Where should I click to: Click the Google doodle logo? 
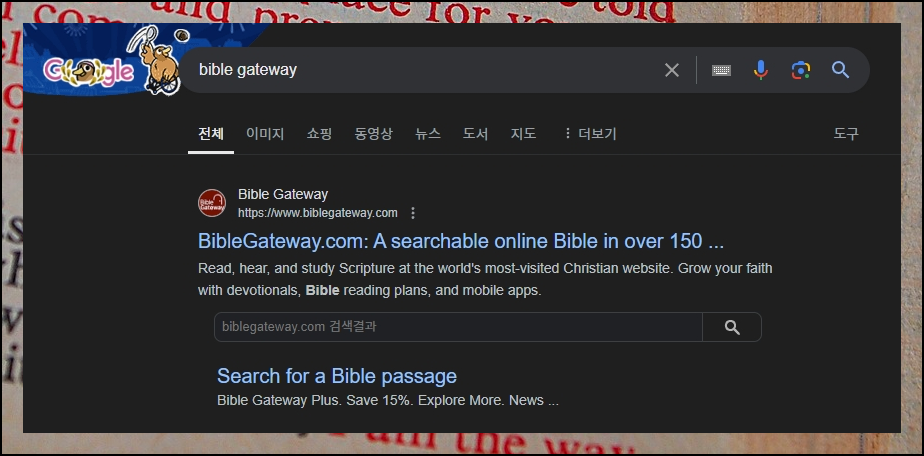pos(111,61)
